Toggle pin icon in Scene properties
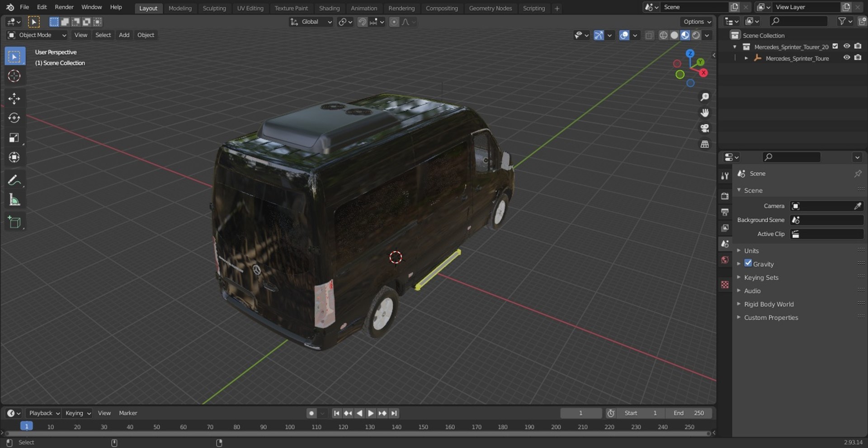 [858, 174]
